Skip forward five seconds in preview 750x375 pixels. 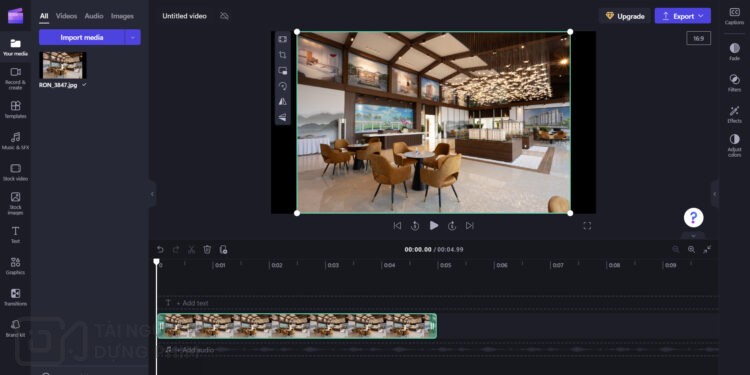[452, 226]
